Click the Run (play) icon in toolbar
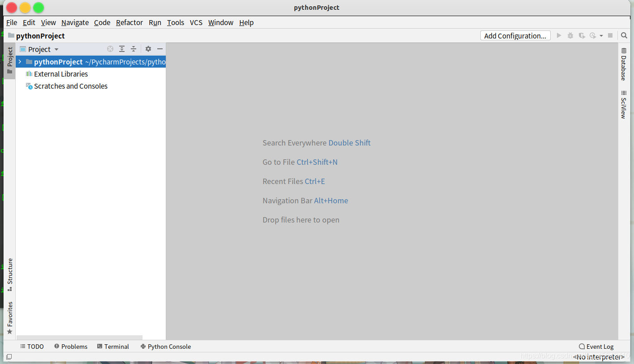634x364 pixels. [559, 35]
